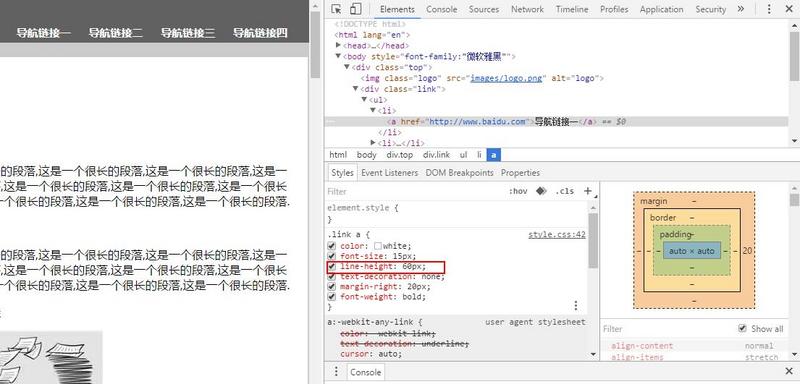This screenshot has width=800, height=384.
Task: Open the Sources tab
Action: pyautogui.click(x=484, y=9)
